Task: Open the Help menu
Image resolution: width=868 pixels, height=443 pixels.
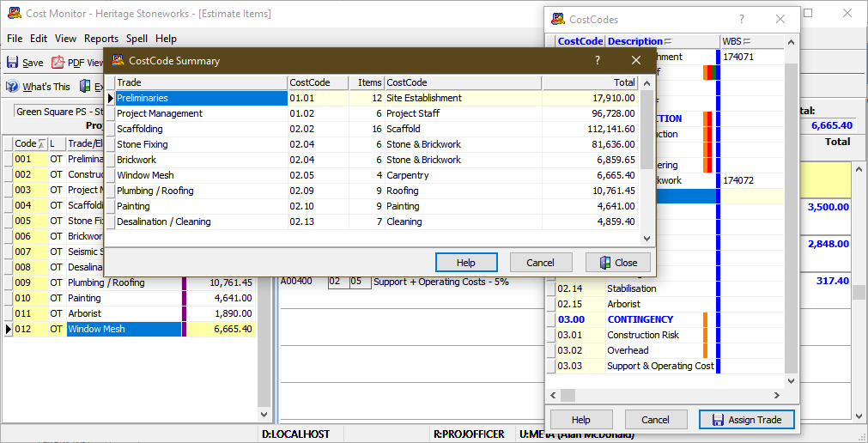Action: pyautogui.click(x=166, y=39)
